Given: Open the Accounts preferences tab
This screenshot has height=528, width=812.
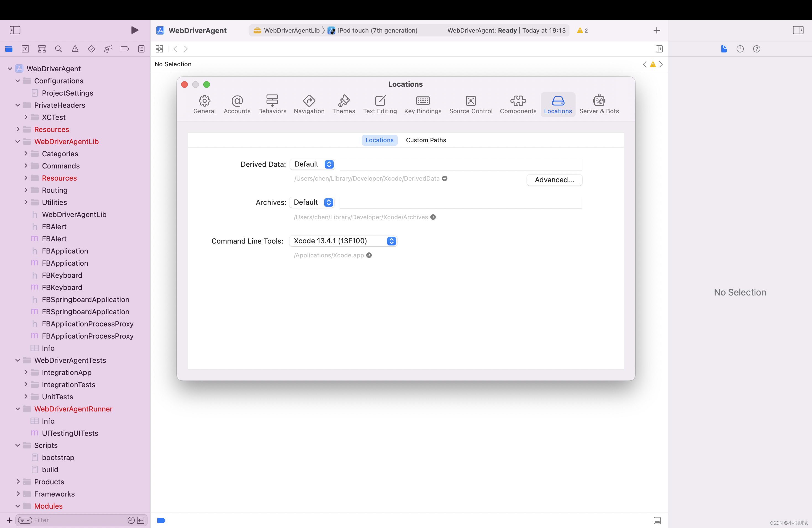Looking at the screenshot, I should (x=237, y=104).
